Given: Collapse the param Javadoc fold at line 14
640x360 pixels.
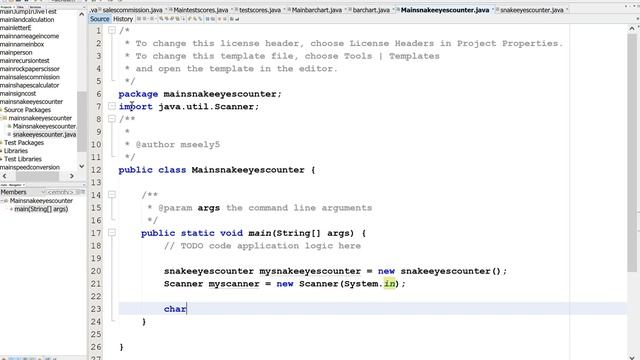Looking at the screenshot, I should [x=112, y=195].
